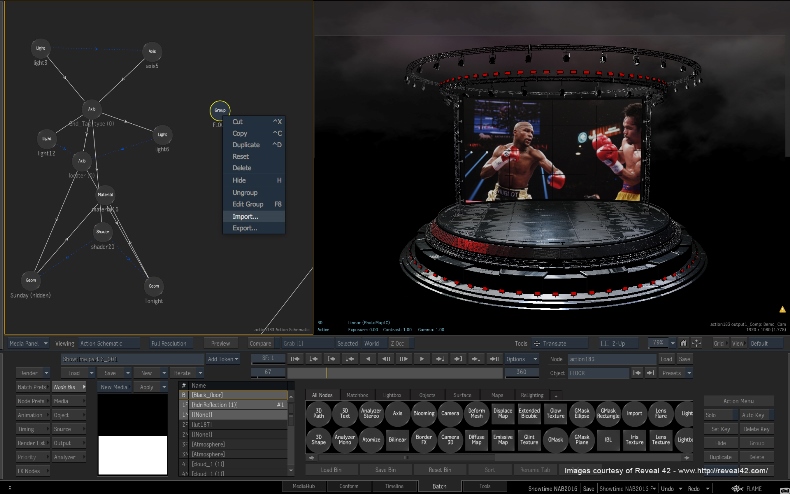Screen dimensions: 790x494
Task: Pick the GMask Ellipse node
Action: pos(581,413)
